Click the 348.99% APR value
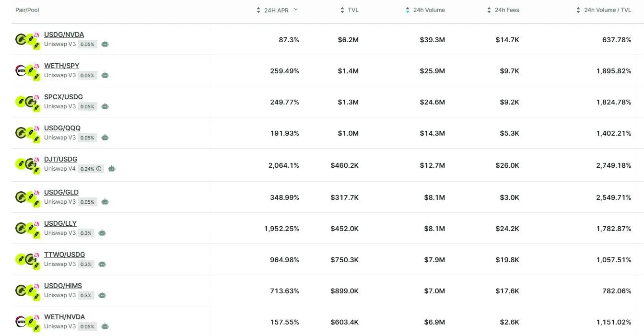This screenshot has width=644, height=336. (285, 197)
